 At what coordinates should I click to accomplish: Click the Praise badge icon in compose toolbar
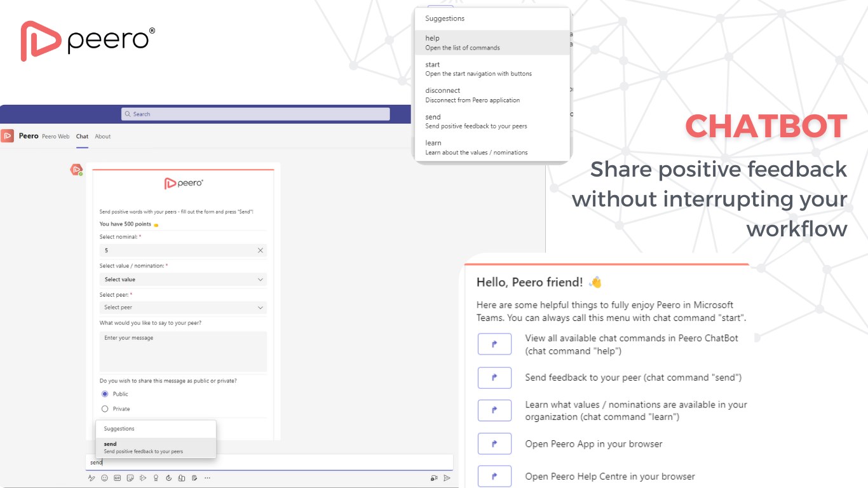click(156, 478)
